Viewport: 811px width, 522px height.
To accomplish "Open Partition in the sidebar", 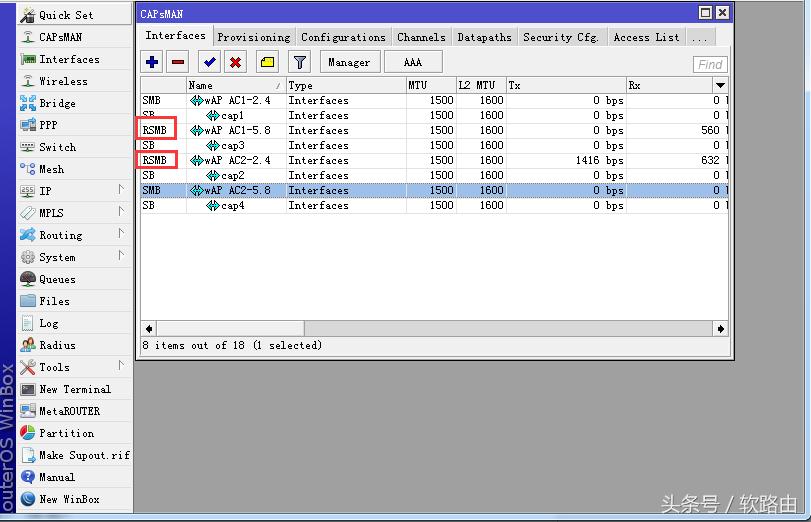I will tap(75, 433).
